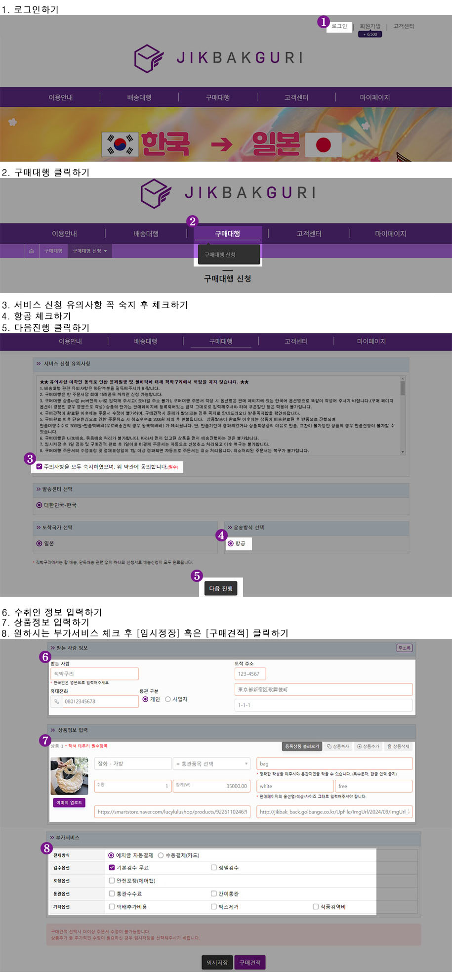This screenshot has height=980, width=452.
Task: Open 배송대행 in the menu above 서비스 신청 유의사항
Action: [146, 341]
